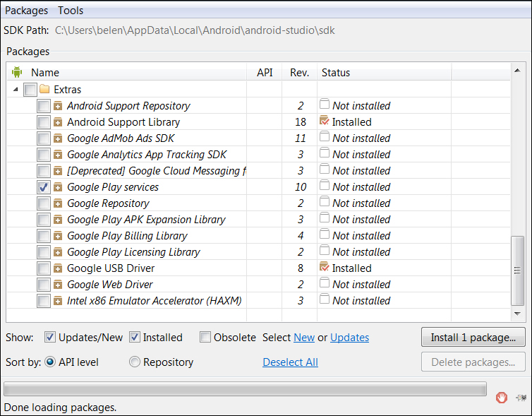Click package icon next to Google Play services
The width and height of the screenshot is (532, 416).
coord(58,187)
